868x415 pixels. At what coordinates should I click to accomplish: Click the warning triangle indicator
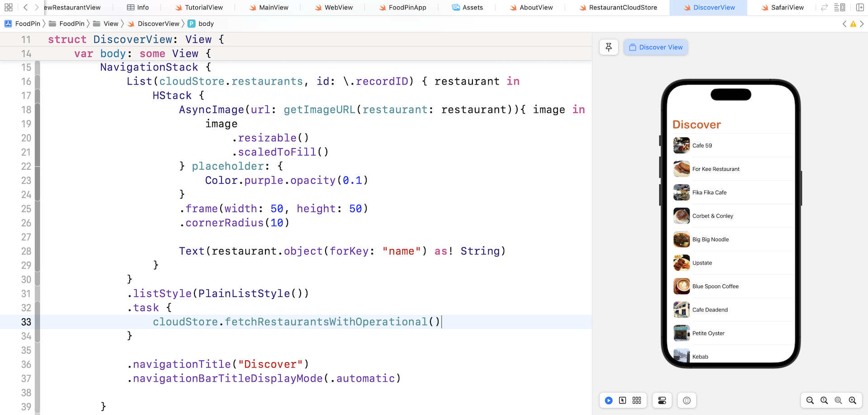[853, 24]
